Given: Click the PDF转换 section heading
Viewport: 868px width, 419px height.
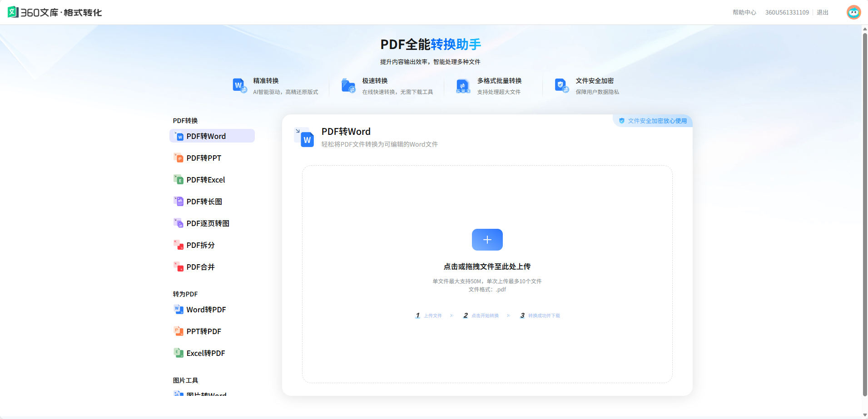Looking at the screenshot, I should click(185, 121).
